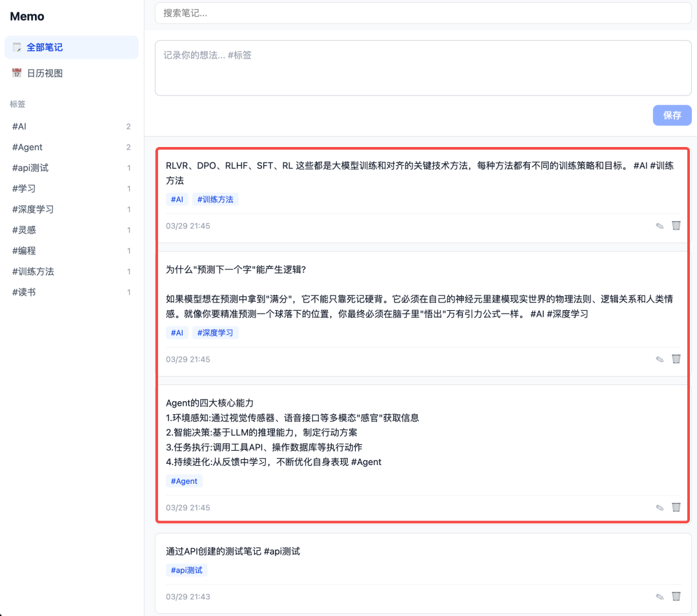Edit the API测试 note
The width and height of the screenshot is (697, 616).
coord(660,596)
